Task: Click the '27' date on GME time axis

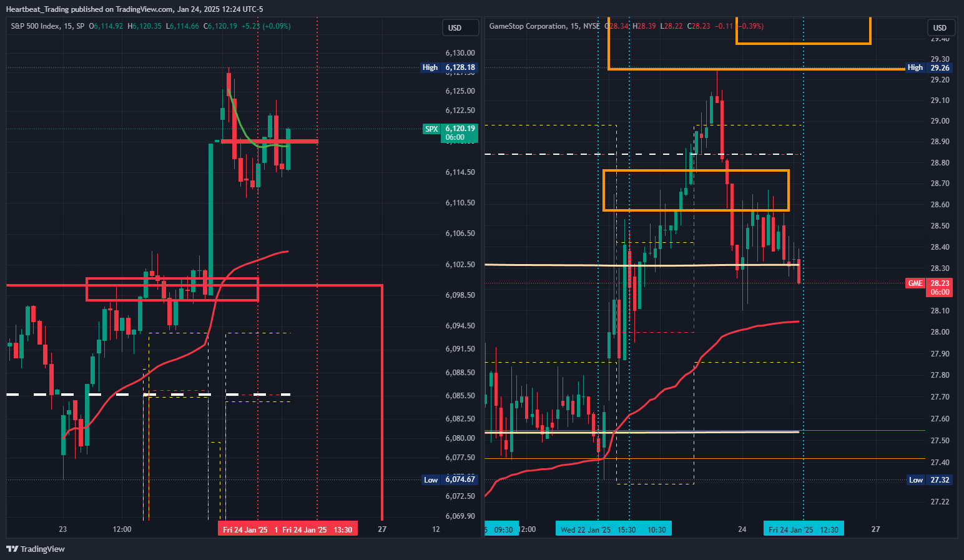Action: 875,529
